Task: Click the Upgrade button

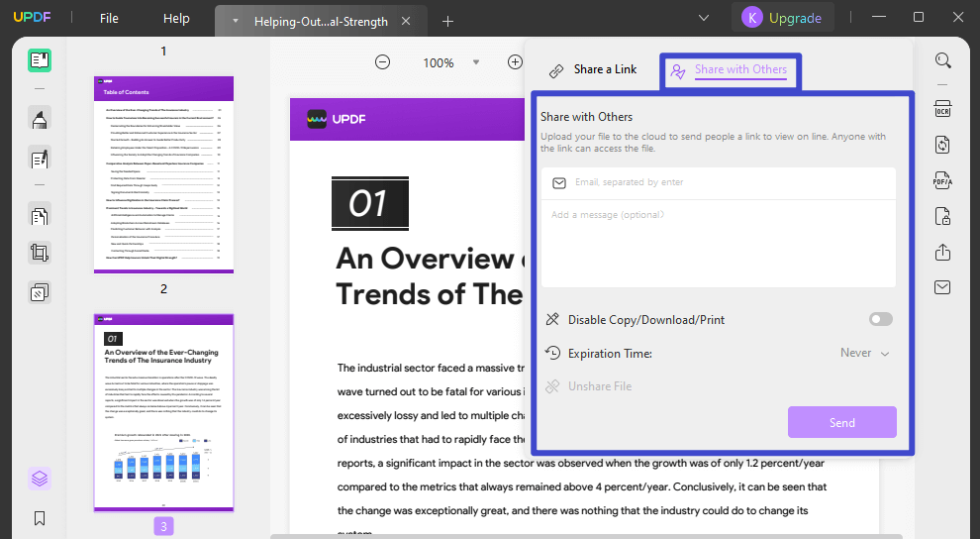Action: 795,18
